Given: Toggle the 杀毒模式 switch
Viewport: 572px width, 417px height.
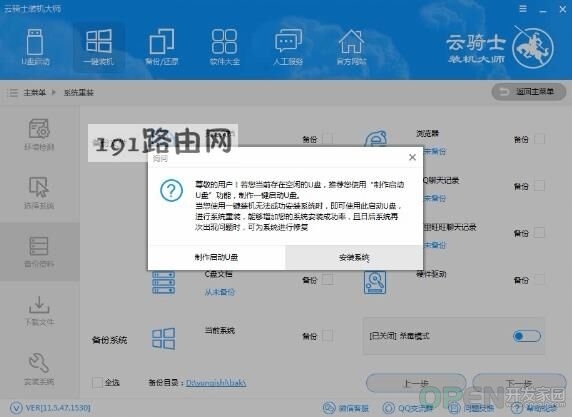Looking at the screenshot, I should [x=526, y=336].
